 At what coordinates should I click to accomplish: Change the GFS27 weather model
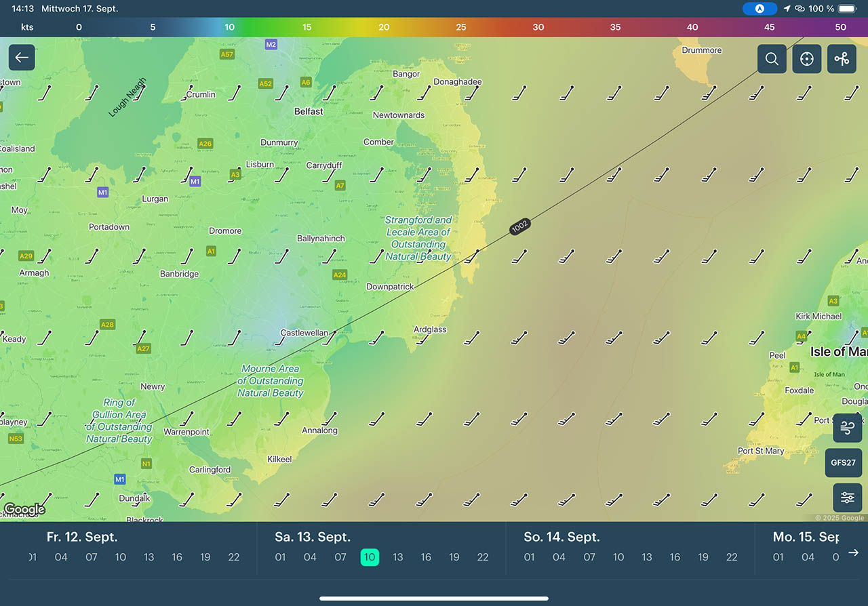pyautogui.click(x=843, y=463)
